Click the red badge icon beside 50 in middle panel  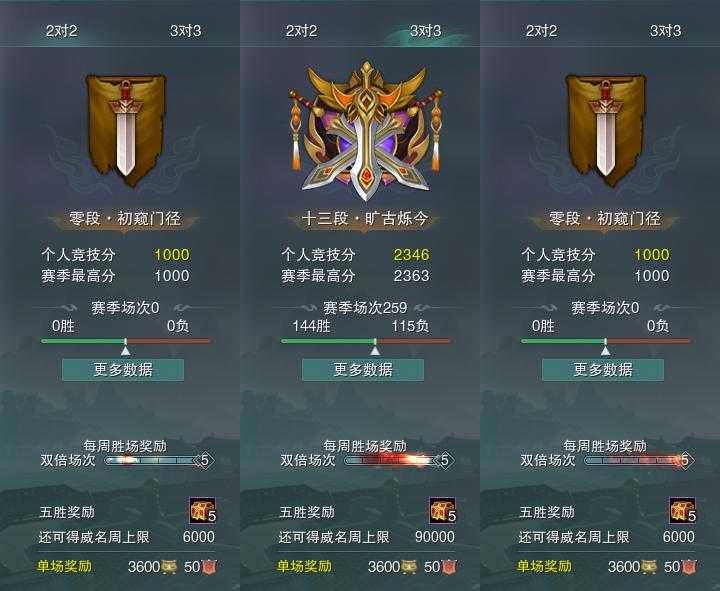449,567
